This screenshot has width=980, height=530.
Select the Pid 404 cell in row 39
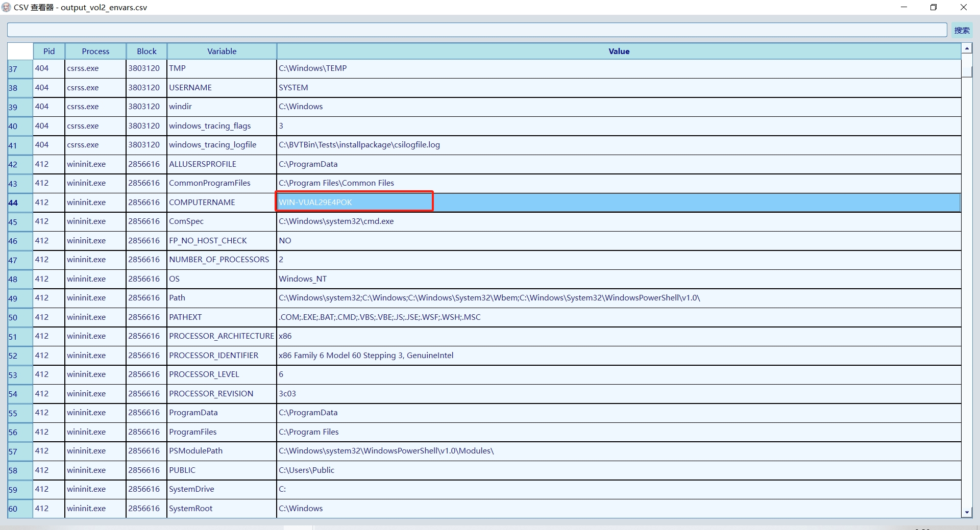coord(49,107)
